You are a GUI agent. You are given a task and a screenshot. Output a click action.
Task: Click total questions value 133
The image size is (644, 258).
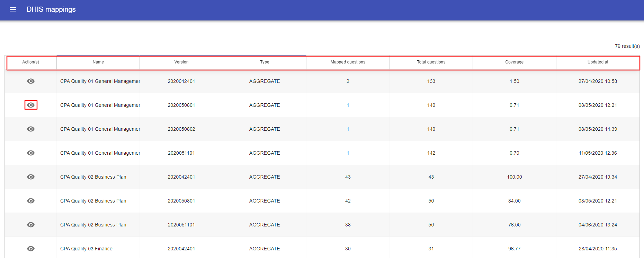coord(431,81)
